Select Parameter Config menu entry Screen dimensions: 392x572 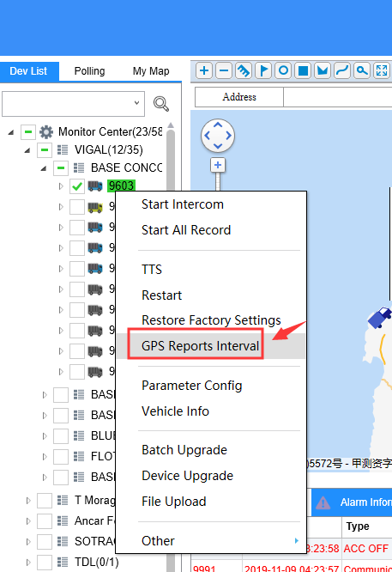point(191,386)
